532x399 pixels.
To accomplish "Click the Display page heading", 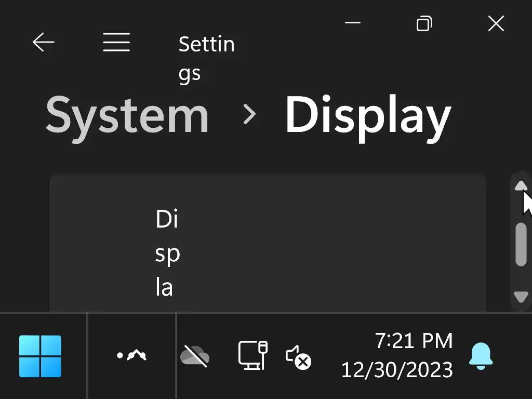I will [x=368, y=116].
